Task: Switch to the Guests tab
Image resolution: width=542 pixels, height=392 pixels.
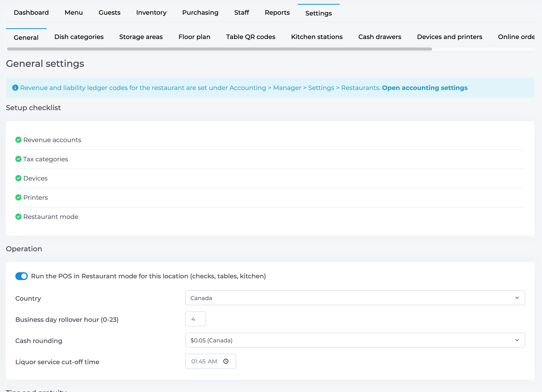Action: pyautogui.click(x=109, y=13)
